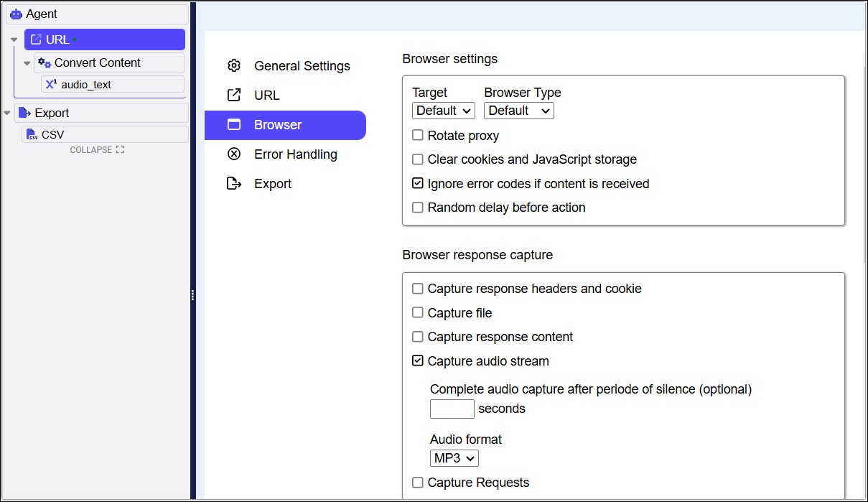Image resolution: width=868 pixels, height=502 pixels.
Task: Collapse the URL branch in the tree
Action: tap(14, 39)
